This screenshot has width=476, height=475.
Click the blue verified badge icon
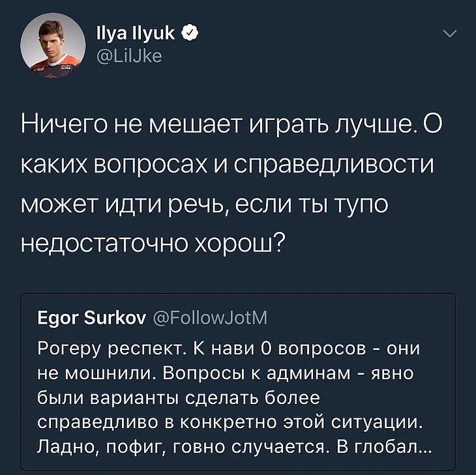click(190, 34)
